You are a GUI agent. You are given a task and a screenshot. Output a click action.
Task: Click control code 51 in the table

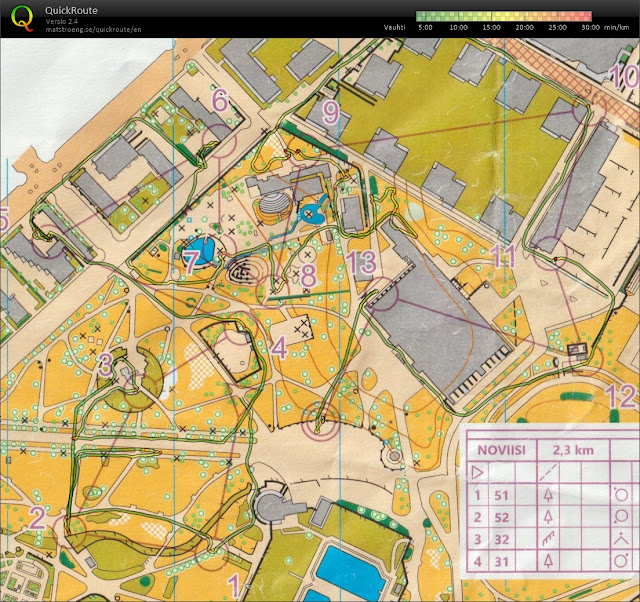click(x=501, y=495)
